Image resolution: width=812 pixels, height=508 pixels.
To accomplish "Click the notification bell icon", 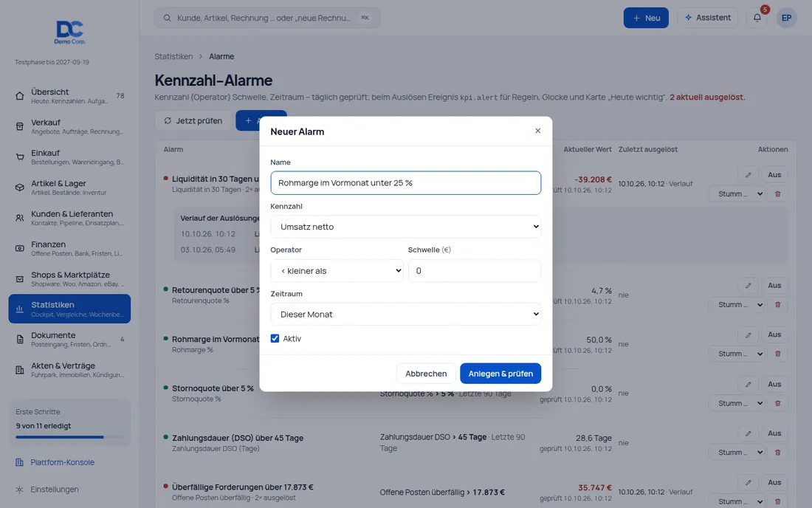I will pos(757,18).
